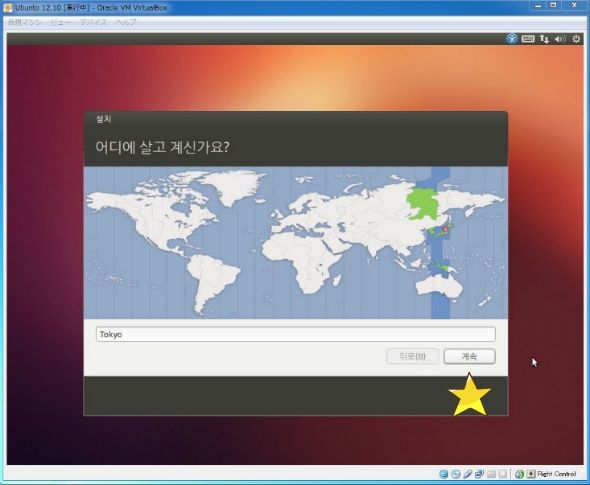Click the red location marker on Japan
590x485 pixels.
(x=446, y=229)
